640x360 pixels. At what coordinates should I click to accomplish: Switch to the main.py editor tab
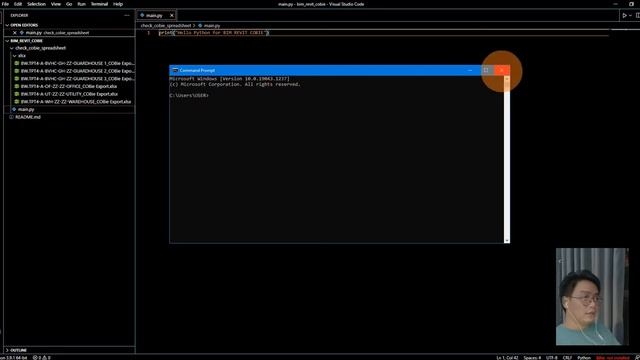tap(153, 16)
